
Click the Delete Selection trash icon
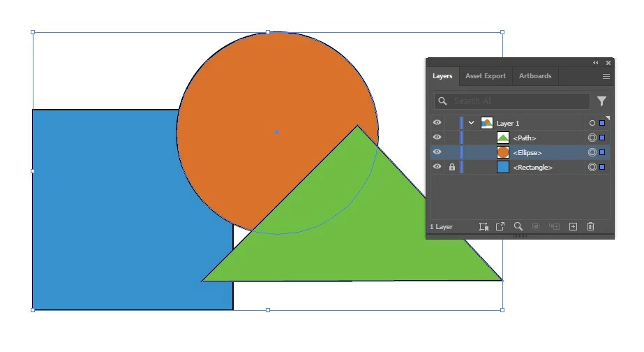[590, 226]
